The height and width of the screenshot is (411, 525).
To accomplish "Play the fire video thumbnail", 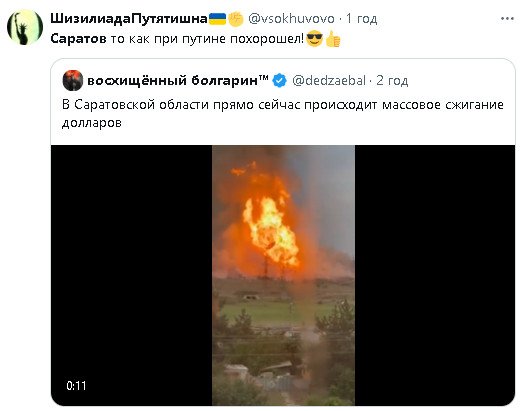I will [x=283, y=275].
